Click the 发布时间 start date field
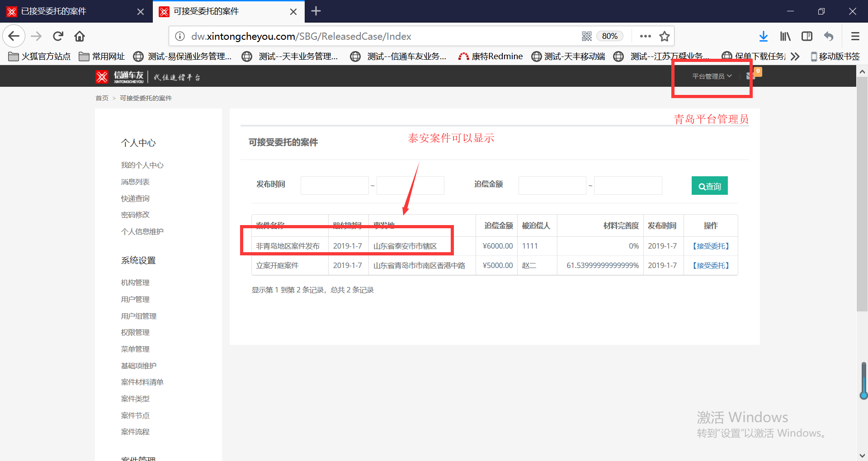Viewport: 868px width, 461px height. pos(335,185)
